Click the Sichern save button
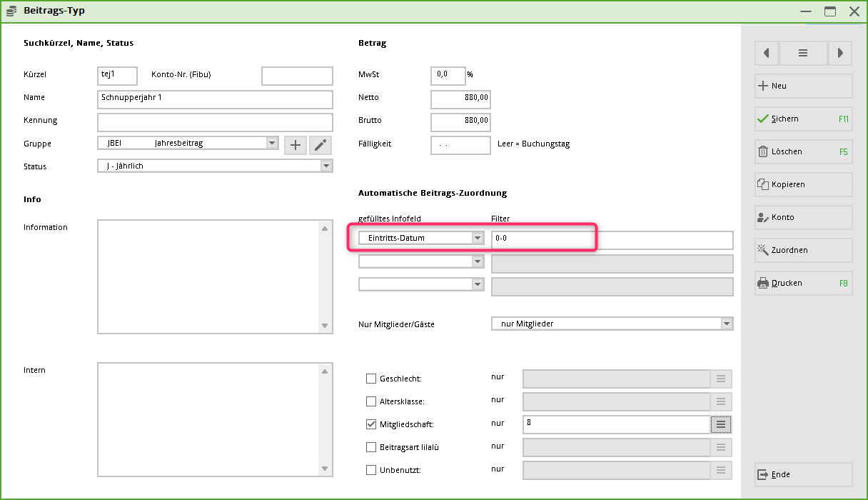This screenshot has height=500, width=868. [803, 119]
